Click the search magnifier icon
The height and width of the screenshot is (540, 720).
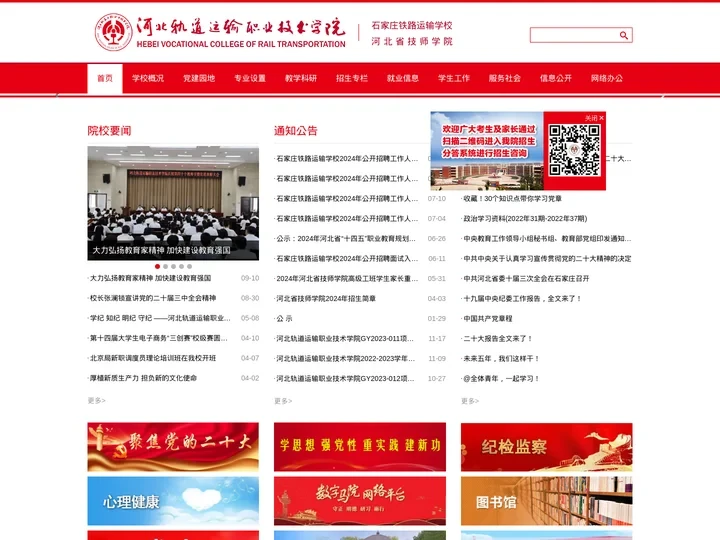(624, 35)
